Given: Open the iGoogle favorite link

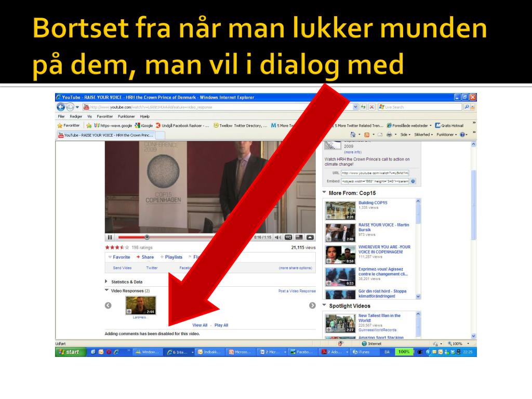Looking at the screenshot, I should tap(144, 126).
